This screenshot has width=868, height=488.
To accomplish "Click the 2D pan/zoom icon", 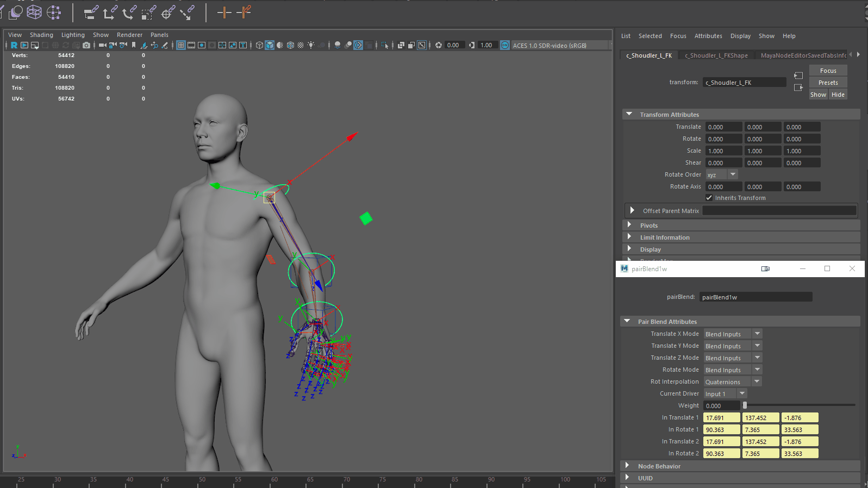I will pos(154,45).
